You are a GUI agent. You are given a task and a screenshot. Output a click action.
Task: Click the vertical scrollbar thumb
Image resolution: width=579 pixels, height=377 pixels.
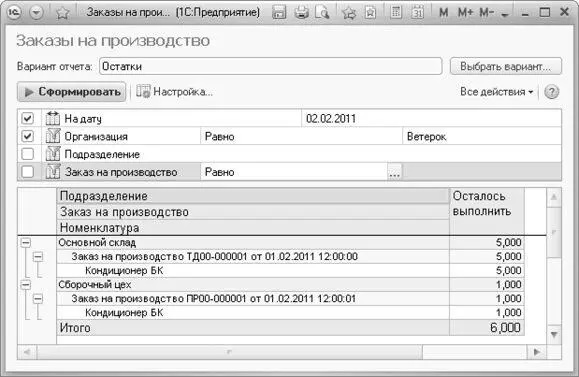point(554,232)
